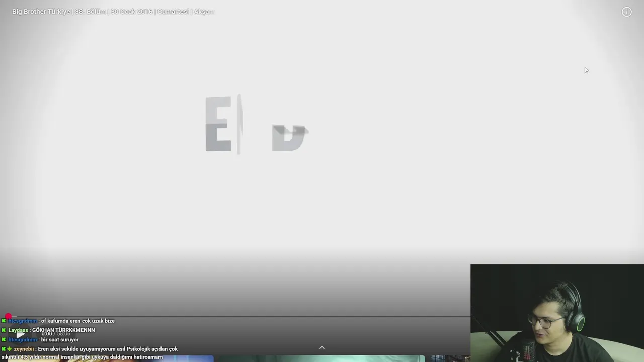Click the red progress bar scrubber handle
The width and height of the screenshot is (644, 362).
tap(8, 316)
